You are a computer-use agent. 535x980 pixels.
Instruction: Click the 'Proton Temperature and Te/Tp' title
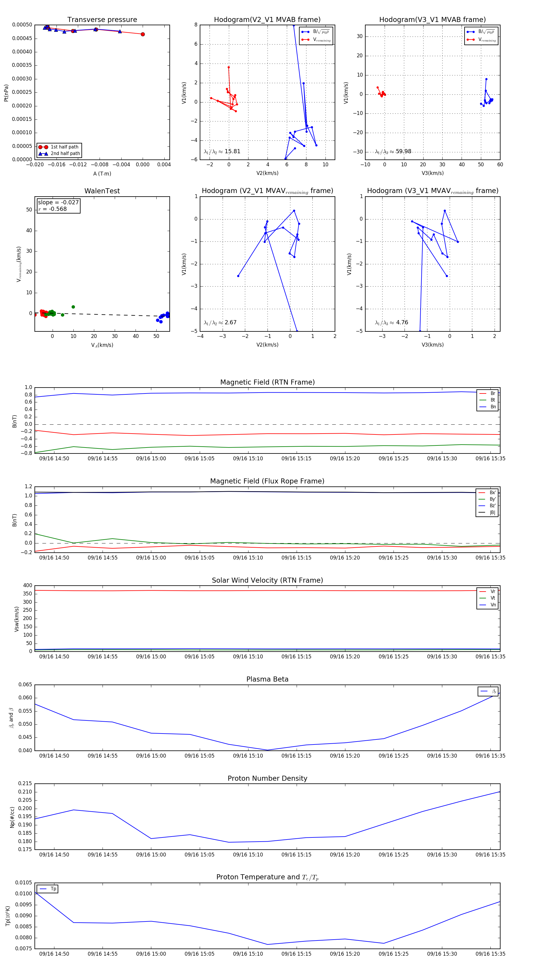pyautogui.click(x=267, y=877)
